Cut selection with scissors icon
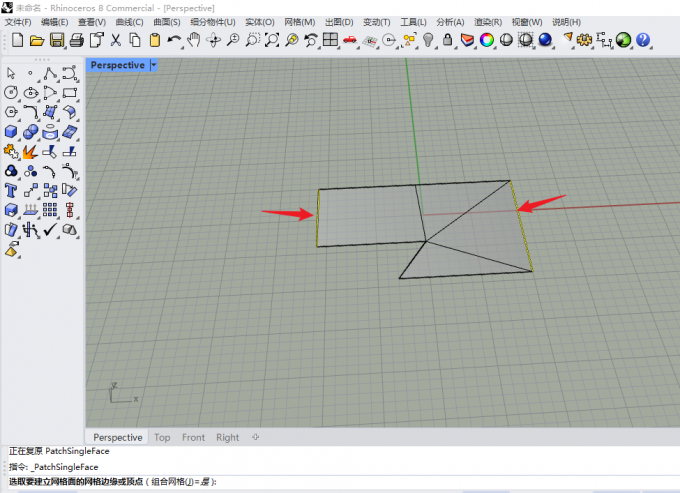680x493 pixels. (x=115, y=40)
